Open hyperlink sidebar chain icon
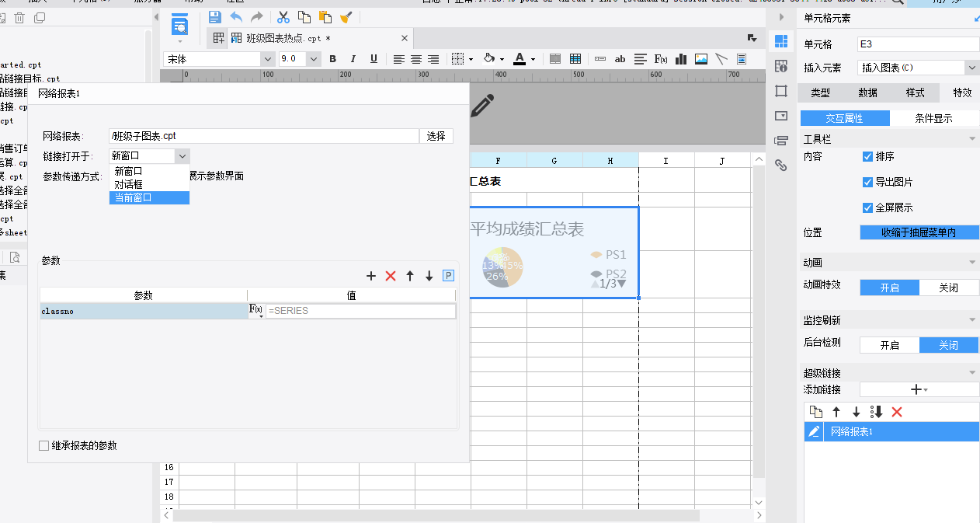 coord(781,165)
